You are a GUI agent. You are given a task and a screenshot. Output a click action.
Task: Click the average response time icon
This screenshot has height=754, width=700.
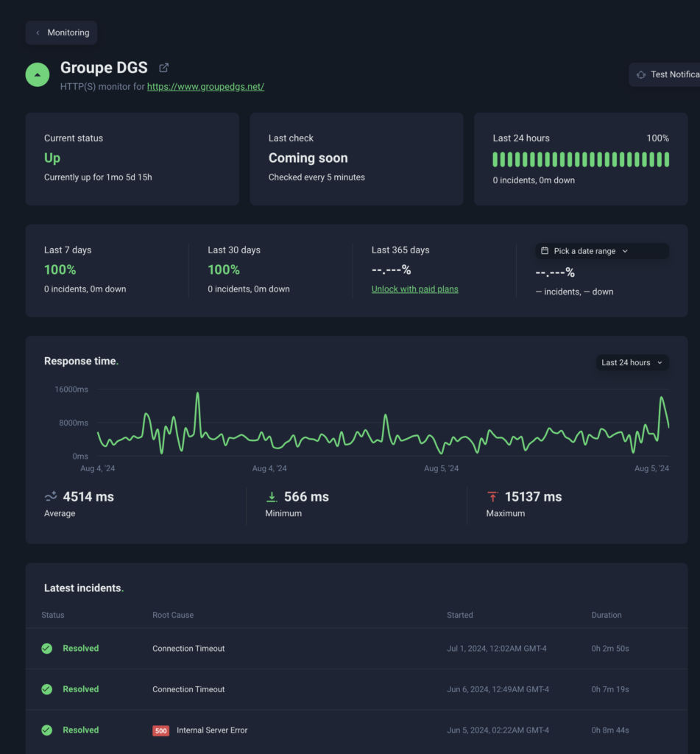click(51, 497)
